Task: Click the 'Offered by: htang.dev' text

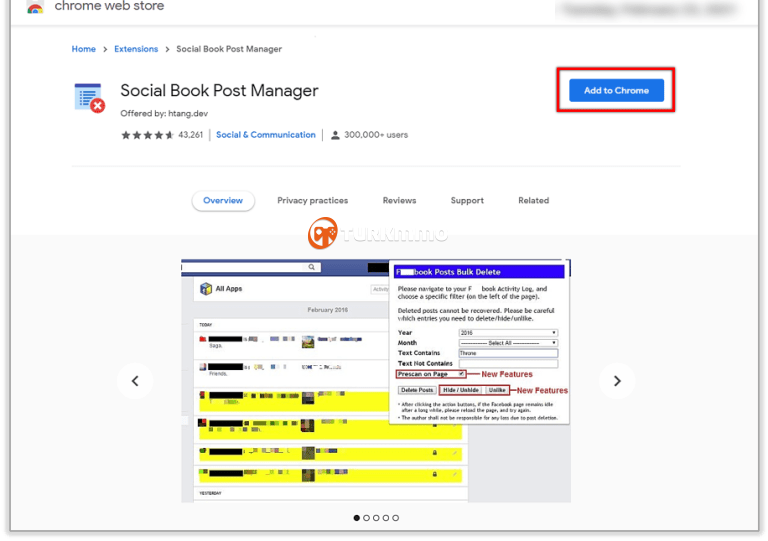Action: [x=164, y=114]
